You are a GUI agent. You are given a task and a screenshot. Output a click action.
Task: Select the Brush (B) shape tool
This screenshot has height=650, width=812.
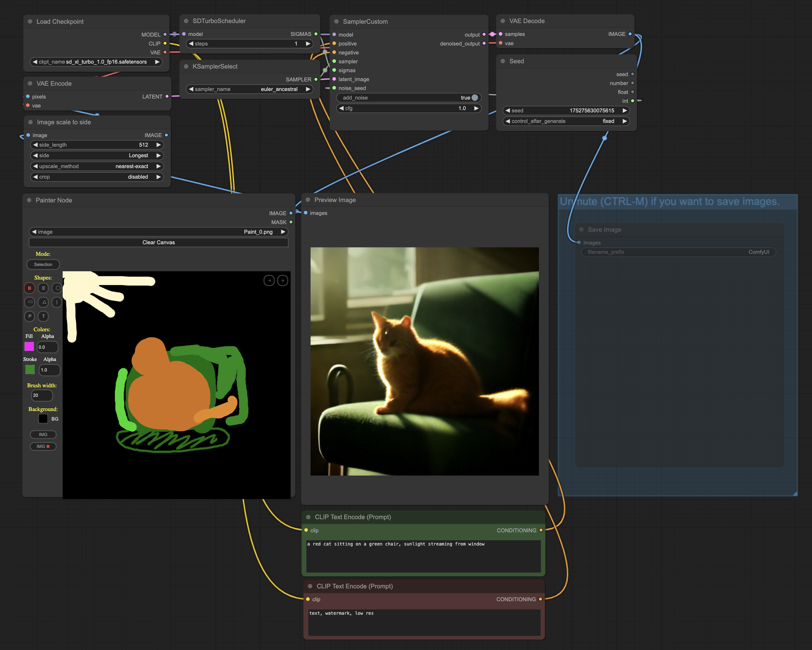coord(29,288)
